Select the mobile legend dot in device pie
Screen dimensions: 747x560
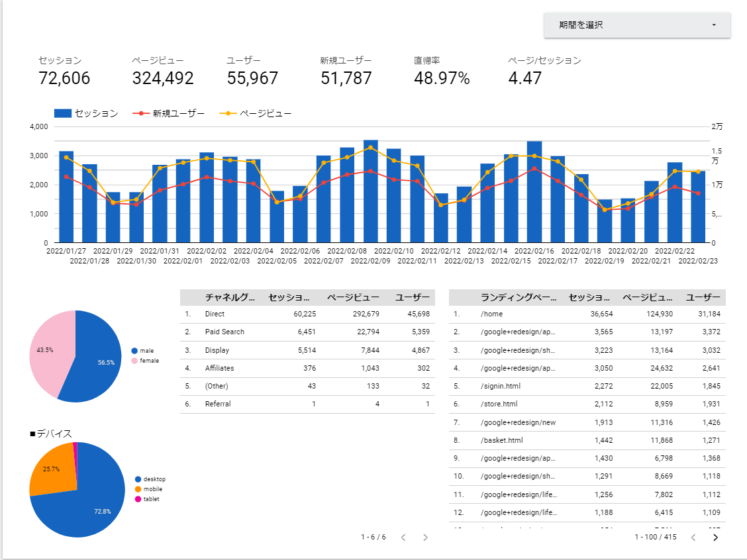point(138,489)
